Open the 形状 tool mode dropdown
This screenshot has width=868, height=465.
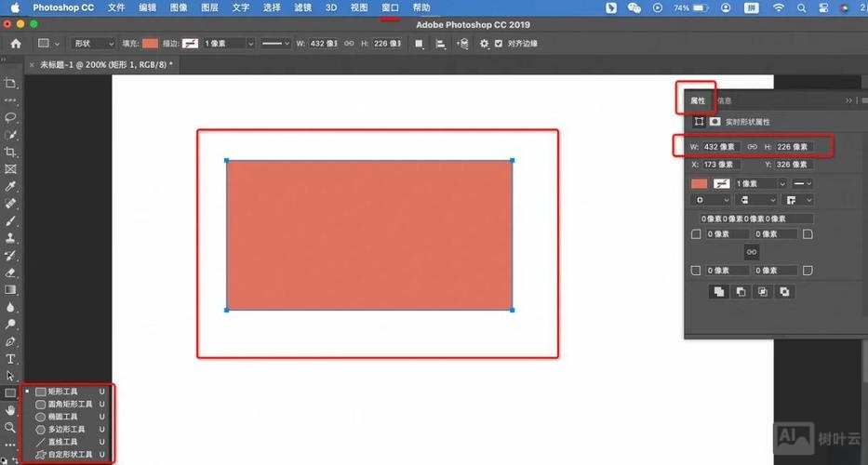coord(91,44)
